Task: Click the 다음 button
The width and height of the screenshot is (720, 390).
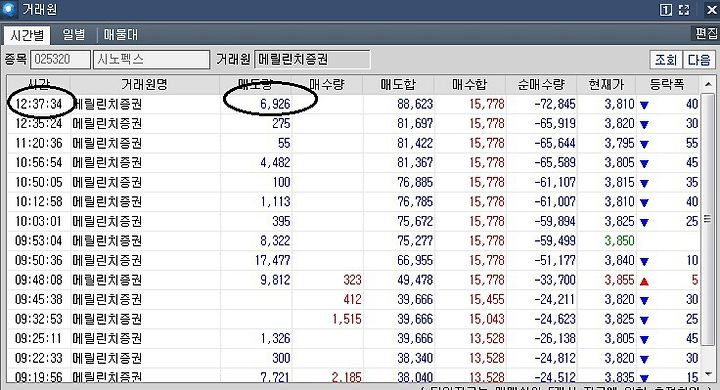Action: point(699,60)
